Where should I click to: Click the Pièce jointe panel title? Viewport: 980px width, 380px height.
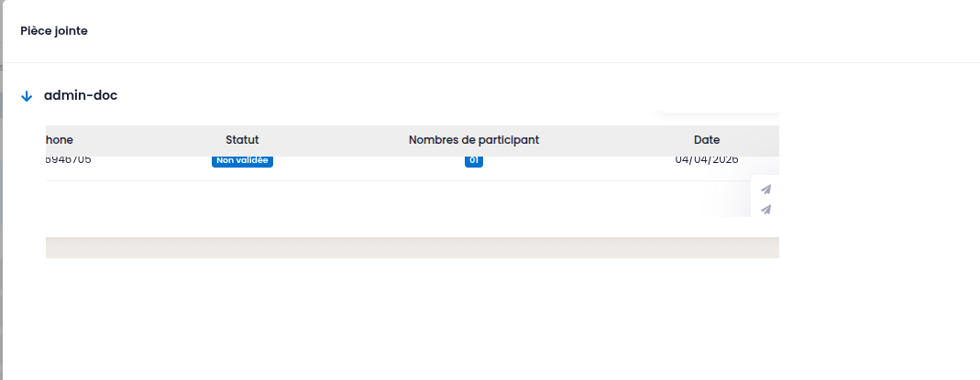point(54,31)
